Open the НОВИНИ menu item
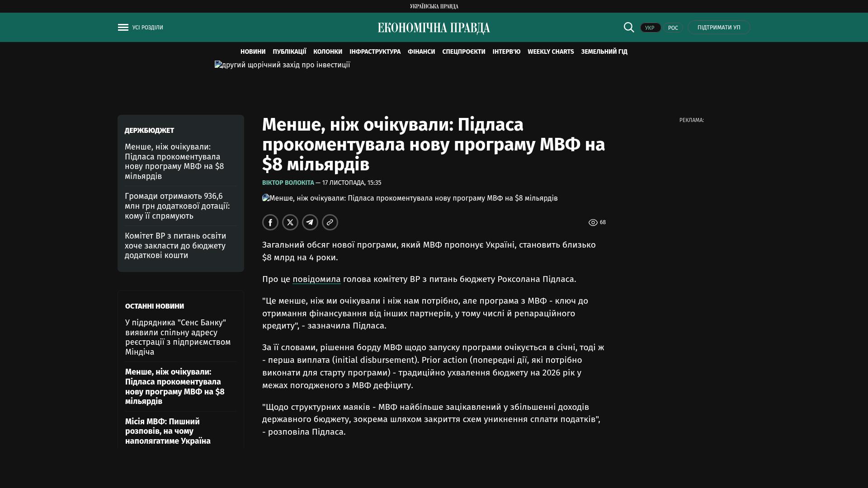 [x=253, y=52]
